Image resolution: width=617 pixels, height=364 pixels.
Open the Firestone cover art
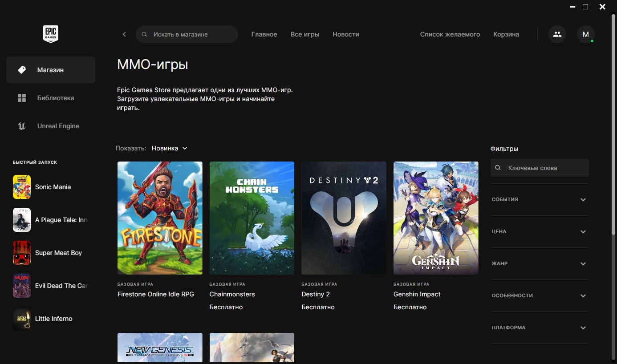pos(160,218)
